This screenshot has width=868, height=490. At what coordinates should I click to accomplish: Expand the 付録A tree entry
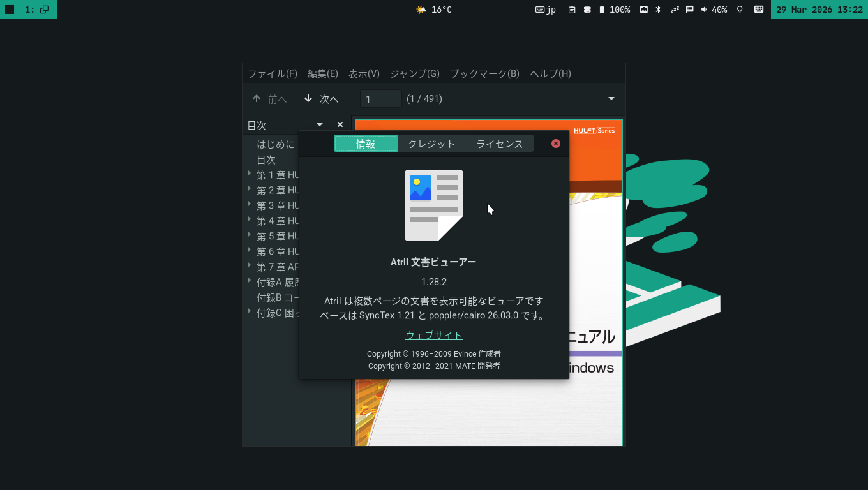tap(249, 281)
